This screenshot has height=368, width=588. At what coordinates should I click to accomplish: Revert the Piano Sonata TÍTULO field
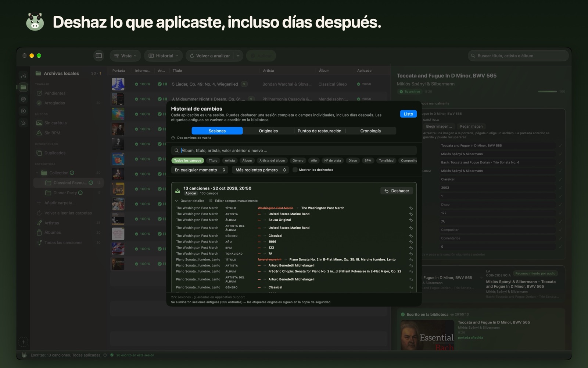[411, 260]
